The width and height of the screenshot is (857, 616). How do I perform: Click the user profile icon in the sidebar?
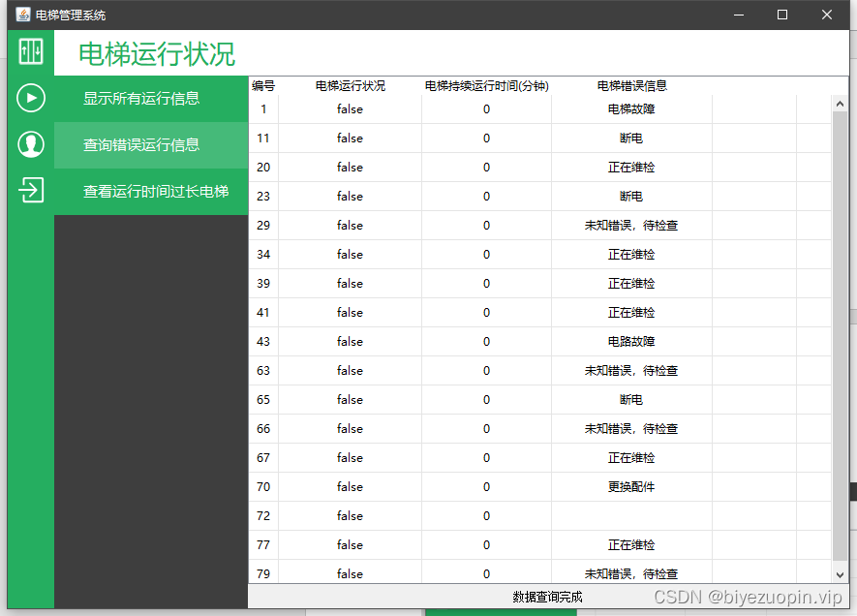tap(29, 144)
